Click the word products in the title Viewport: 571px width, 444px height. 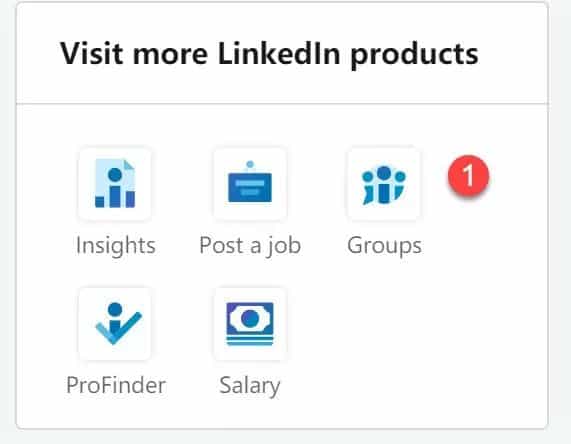[414, 54]
